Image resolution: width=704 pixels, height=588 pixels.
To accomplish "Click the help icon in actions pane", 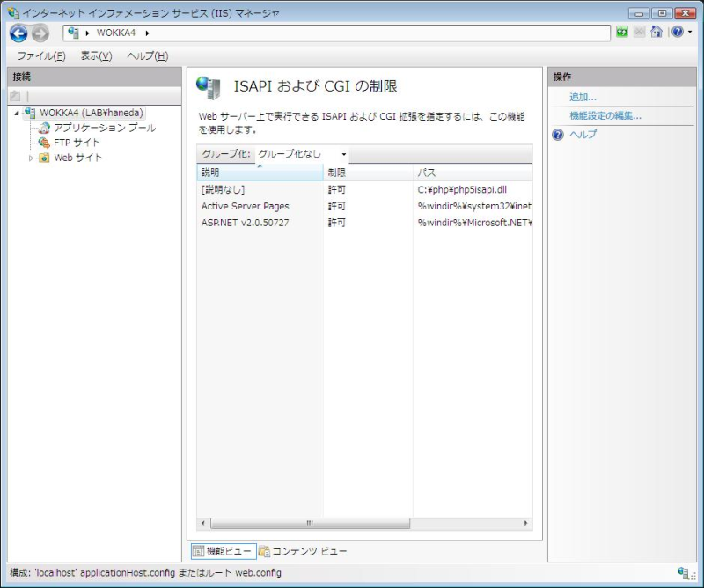I will tap(558, 135).
